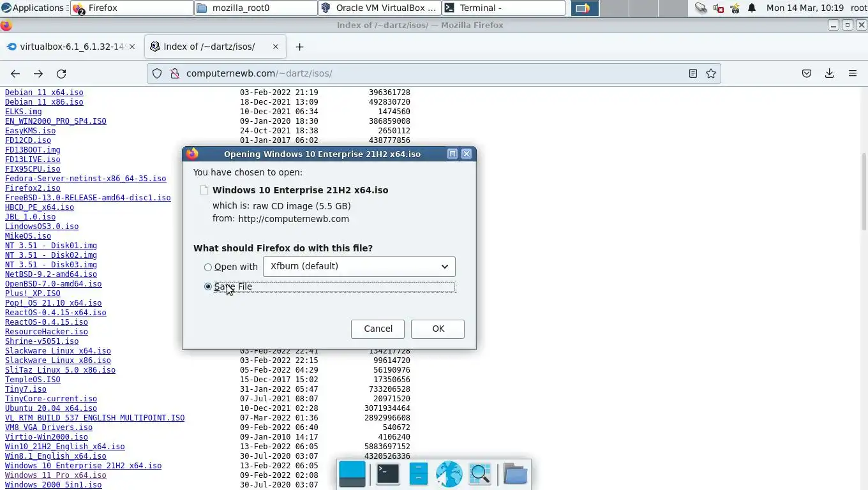Screen dimensions: 868x490
Task: Click the page vertical scrollbar
Action: coord(864,191)
